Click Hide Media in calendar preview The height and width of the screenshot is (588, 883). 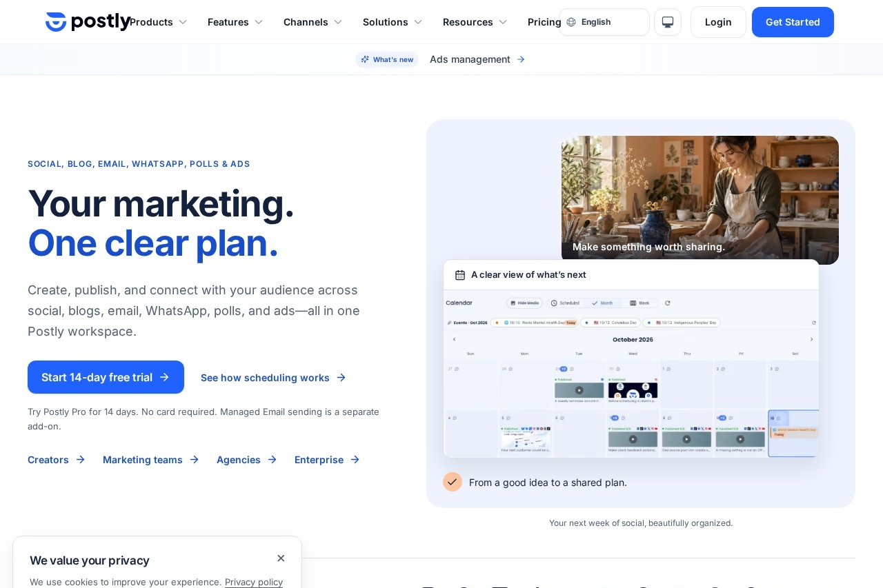tap(524, 303)
